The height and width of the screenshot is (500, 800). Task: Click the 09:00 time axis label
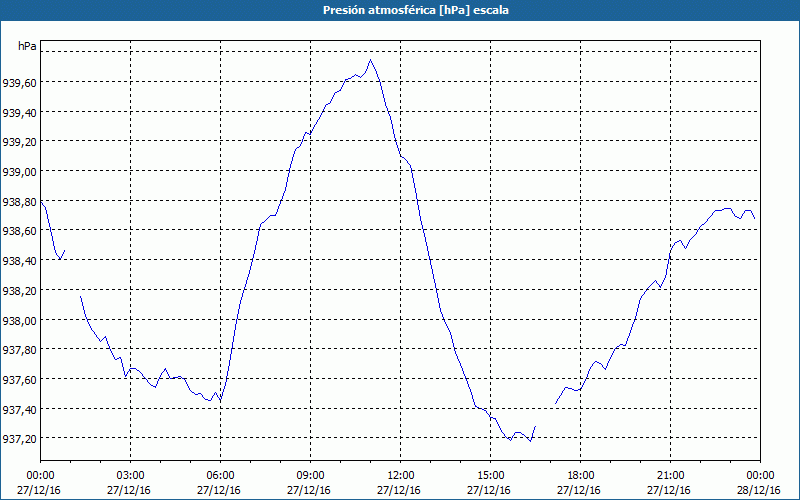(x=310, y=476)
